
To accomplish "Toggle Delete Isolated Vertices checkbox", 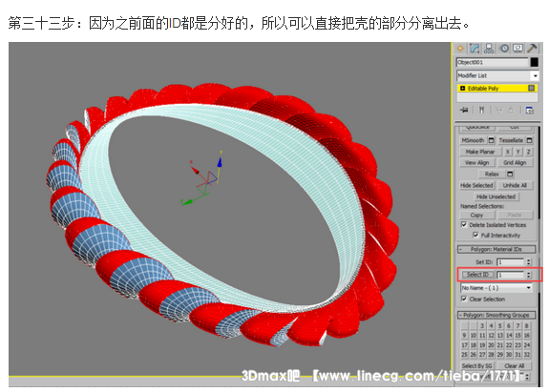I will (x=464, y=224).
